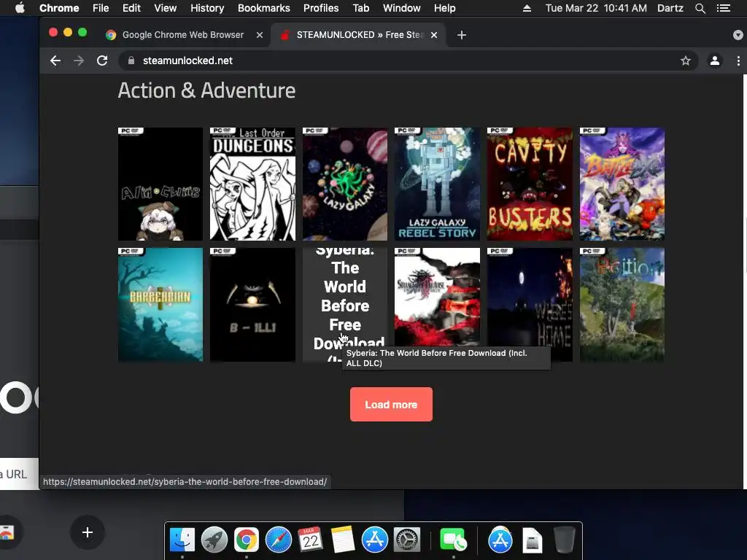Open FaceTime from the Dock

point(453,540)
